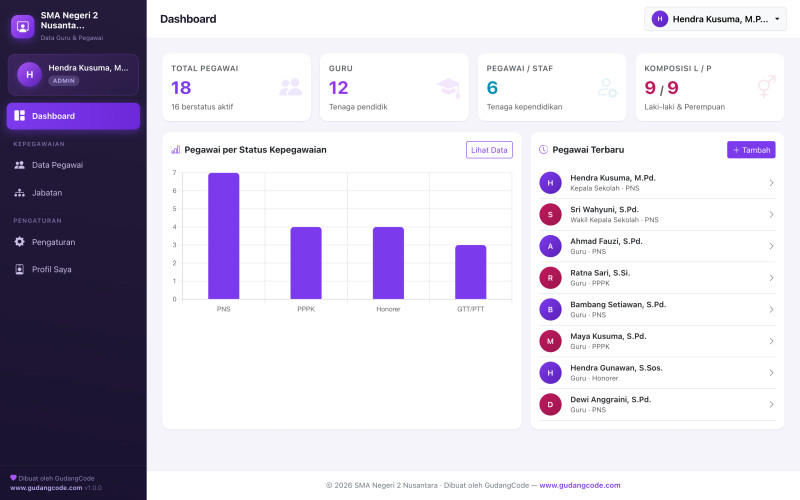Viewport: 800px width, 500px height.
Task: Go to the Dashboard menu item
Action: tap(73, 116)
